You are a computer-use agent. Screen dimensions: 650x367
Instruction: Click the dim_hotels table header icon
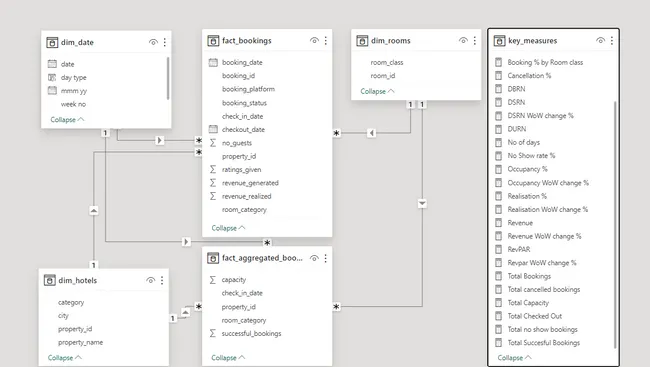49,280
